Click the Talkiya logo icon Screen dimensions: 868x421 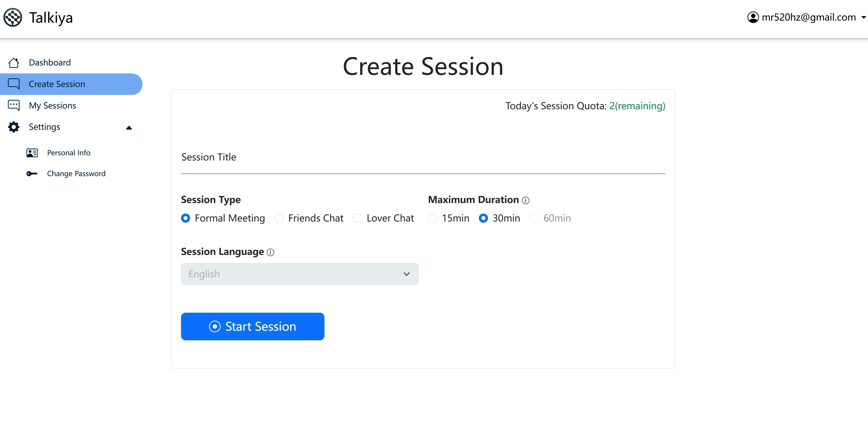pyautogui.click(x=13, y=18)
